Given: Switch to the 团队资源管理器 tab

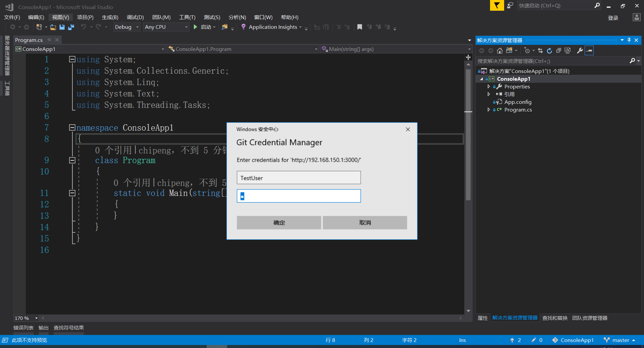Looking at the screenshot, I should pyautogui.click(x=590, y=318).
